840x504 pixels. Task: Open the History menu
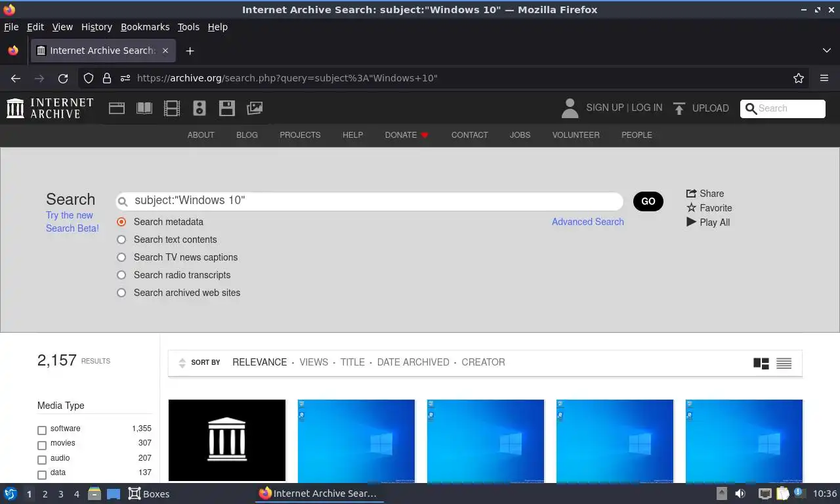click(96, 27)
